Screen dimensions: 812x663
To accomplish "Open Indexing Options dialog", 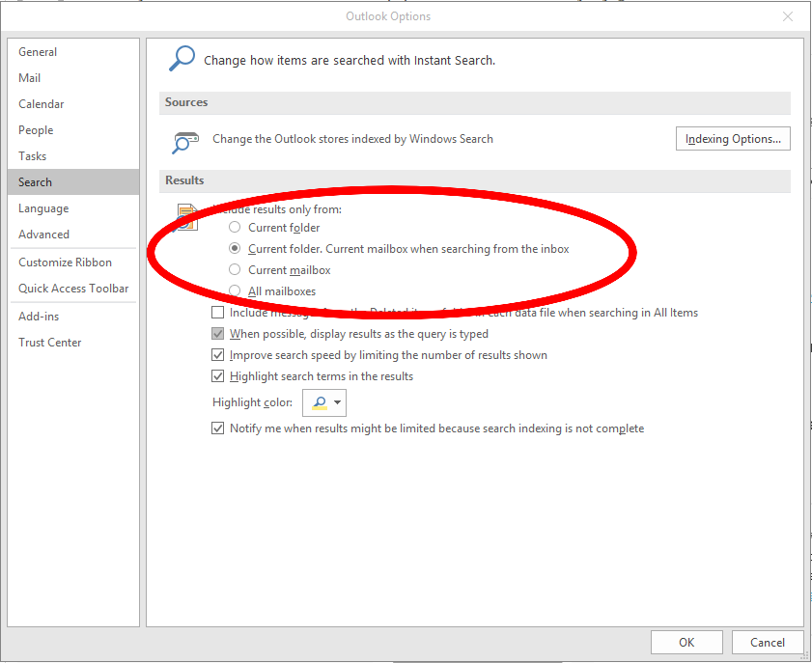I will click(x=733, y=139).
